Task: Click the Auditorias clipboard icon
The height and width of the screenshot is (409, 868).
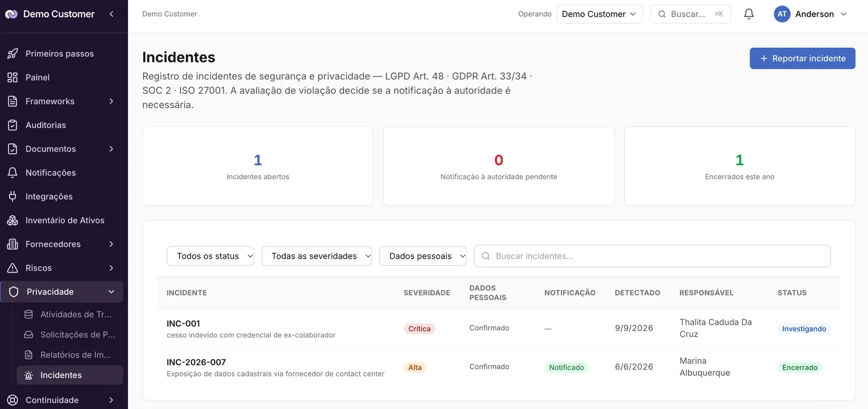Action: click(x=12, y=125)
